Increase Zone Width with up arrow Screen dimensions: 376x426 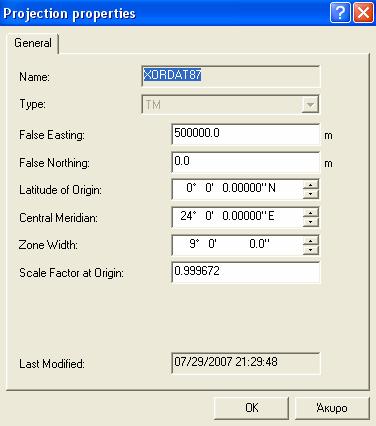(311, 241)
